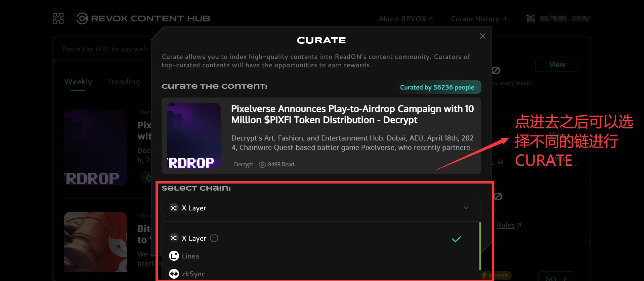Click the checkmark next to X Layer option
644x281 pixels.
pos(457,239)
